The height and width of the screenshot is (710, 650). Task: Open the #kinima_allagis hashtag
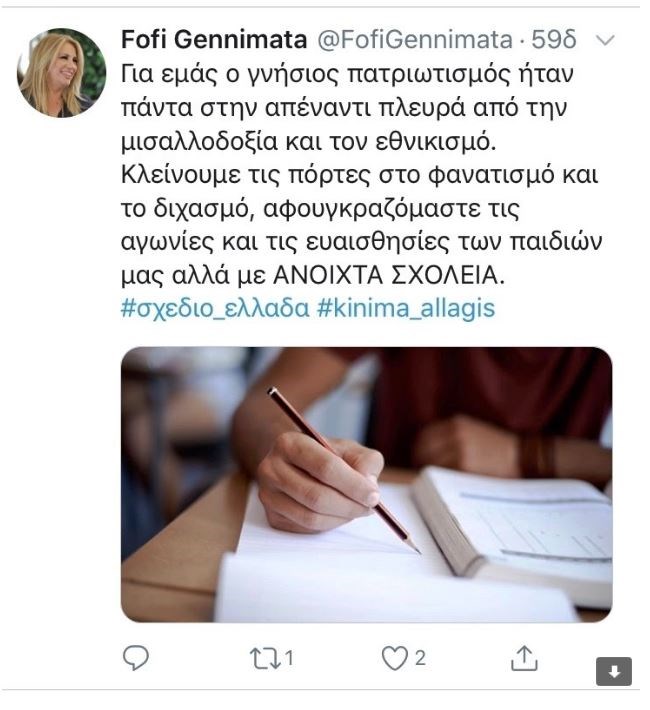pyautogui.click(x=405, y=307)
